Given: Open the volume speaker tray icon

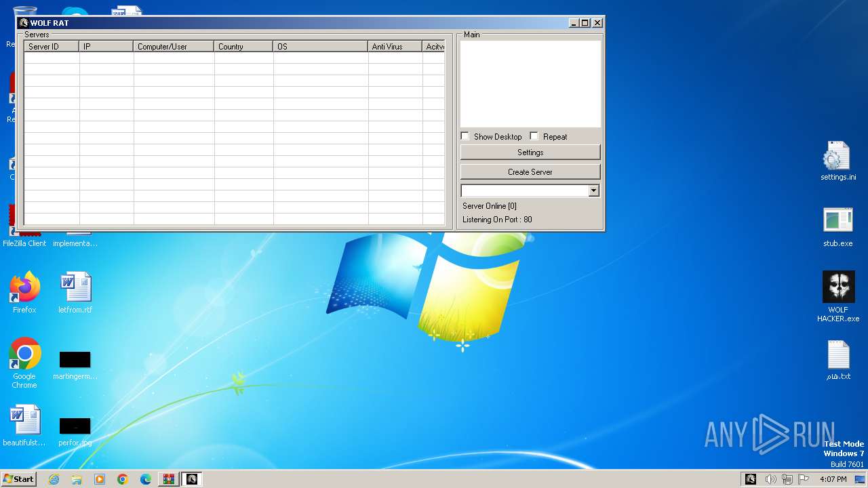Looking at the screenshot, I should pos(770,479).
